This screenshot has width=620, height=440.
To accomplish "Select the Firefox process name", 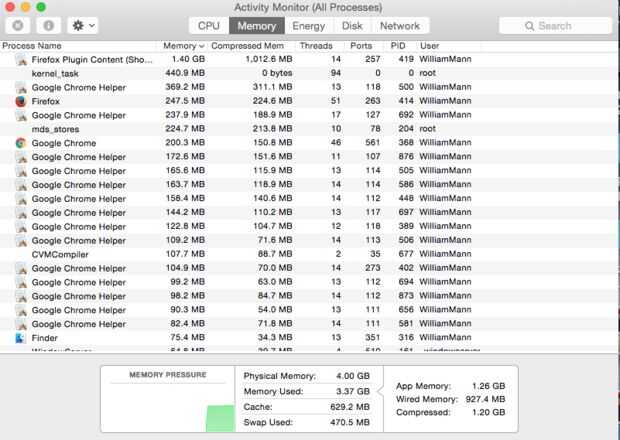I will coord(46,101).
